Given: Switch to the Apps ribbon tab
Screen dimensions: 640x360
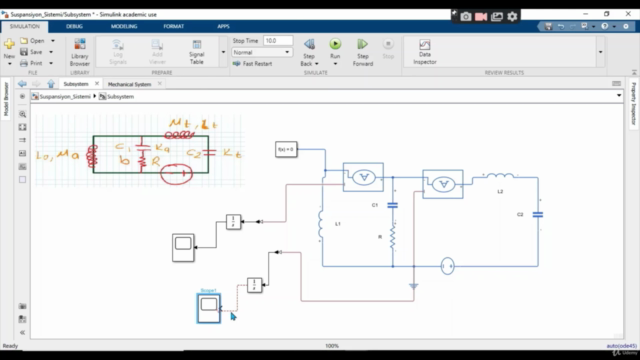Looking at the screenshot, I should pos(223,26).
